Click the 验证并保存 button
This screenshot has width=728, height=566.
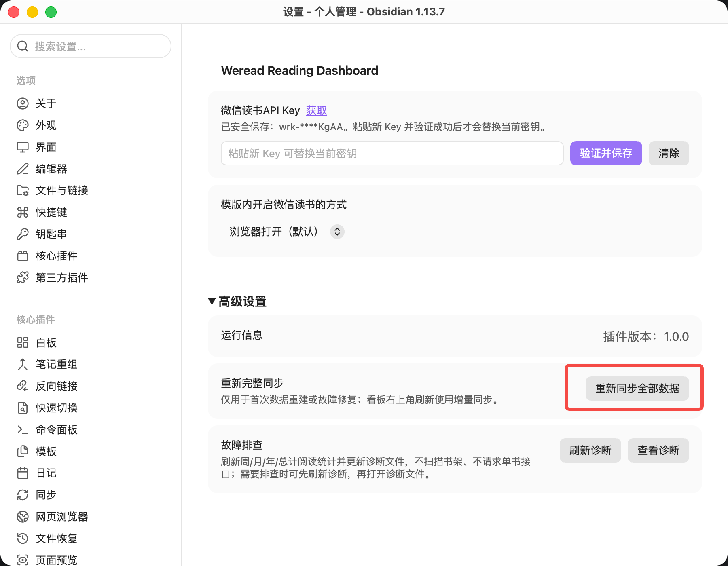coord(606,153)
